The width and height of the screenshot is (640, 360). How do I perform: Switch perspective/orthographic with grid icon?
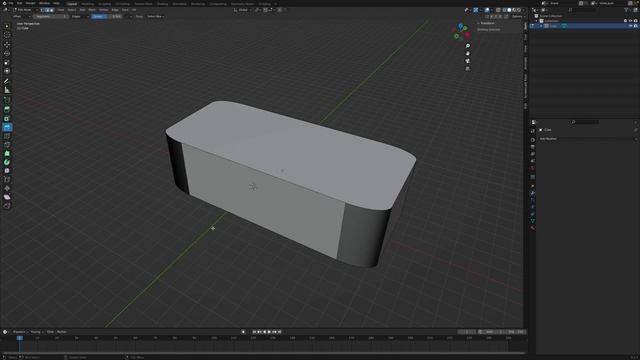[x=468, y=69]
